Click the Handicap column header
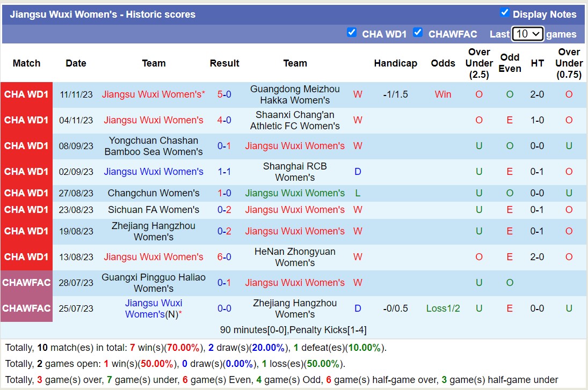 click(395, 63)
